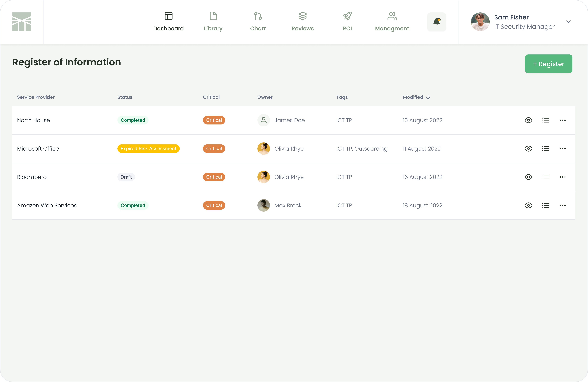The height and width of the screenshot is (382, 588).
Task: Click the Status column header
Action: coord(125,97)
